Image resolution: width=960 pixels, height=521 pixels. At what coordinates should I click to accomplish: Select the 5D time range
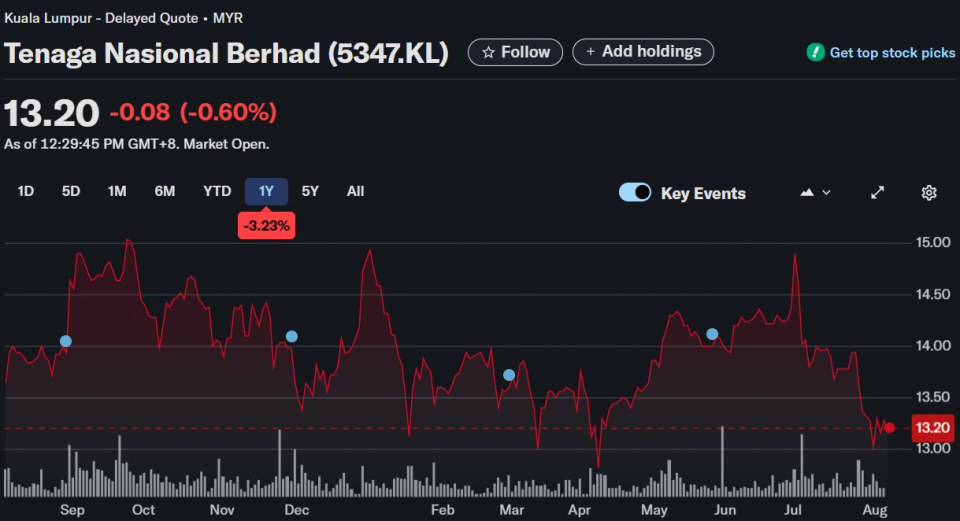coord(71,192)
